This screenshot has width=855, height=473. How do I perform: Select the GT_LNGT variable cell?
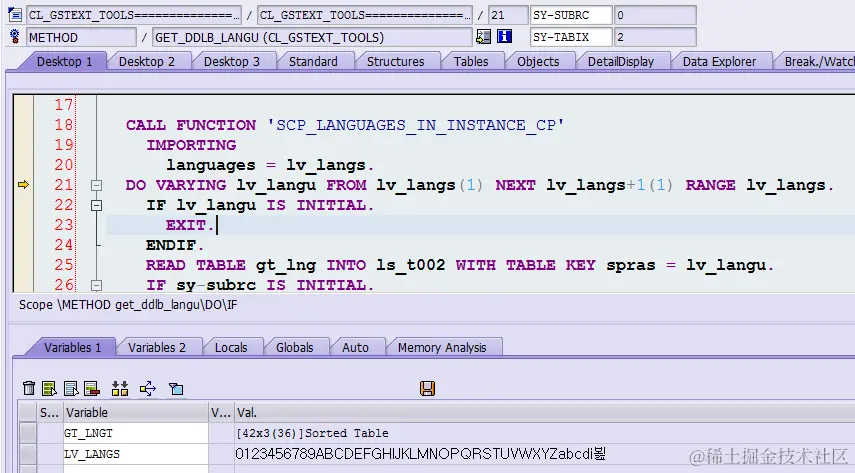point(136,433)
